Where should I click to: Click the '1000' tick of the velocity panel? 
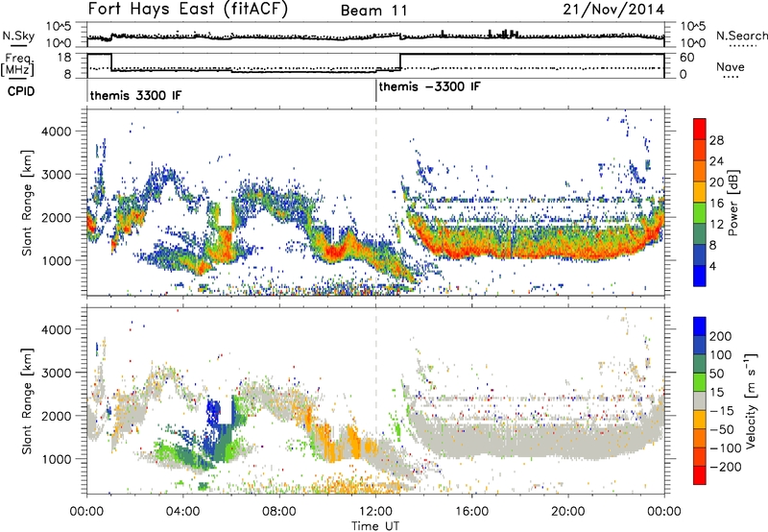click(x=57, y=459)
